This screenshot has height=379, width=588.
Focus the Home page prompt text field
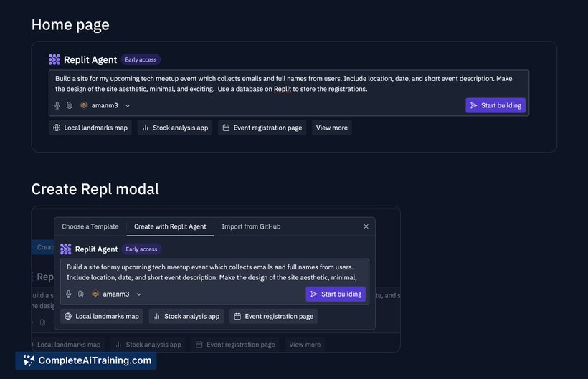(288, 84)
